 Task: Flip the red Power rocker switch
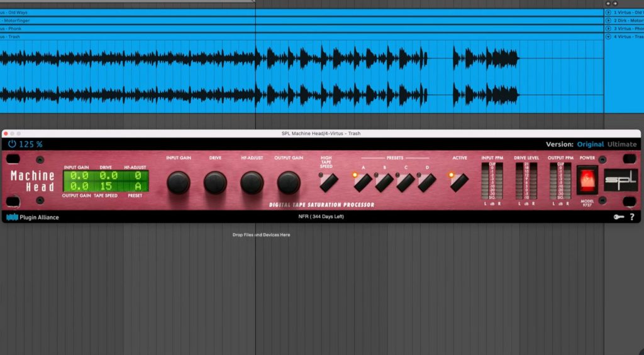[587, 180]
